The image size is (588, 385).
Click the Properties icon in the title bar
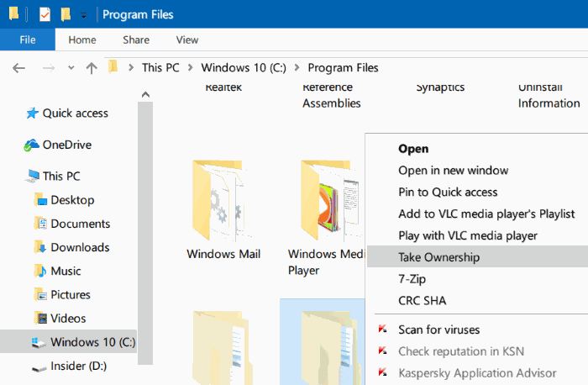45,14
